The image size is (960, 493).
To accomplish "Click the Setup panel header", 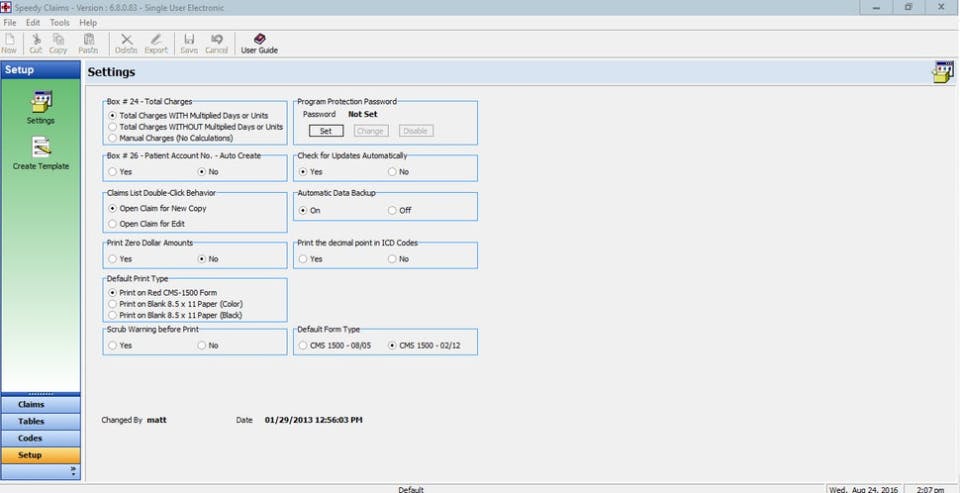I will pos(40,70).
